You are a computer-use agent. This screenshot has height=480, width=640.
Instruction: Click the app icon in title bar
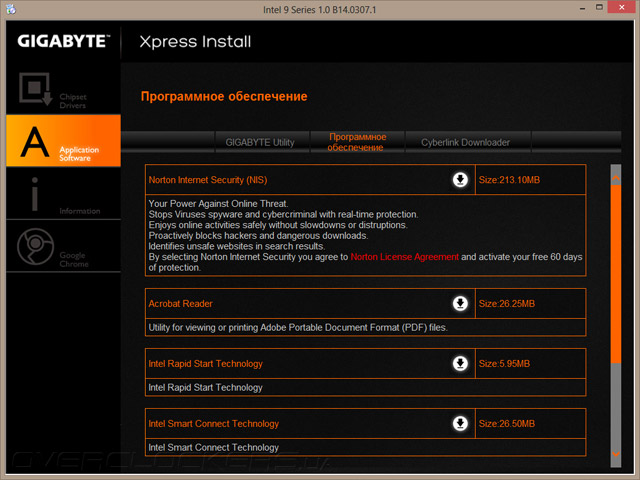point(11,9)
